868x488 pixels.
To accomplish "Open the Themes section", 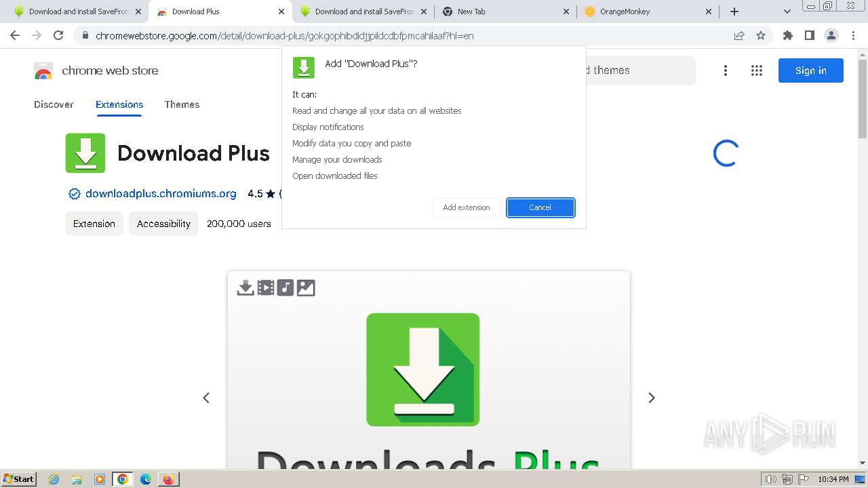I will (x=182, y=104).
